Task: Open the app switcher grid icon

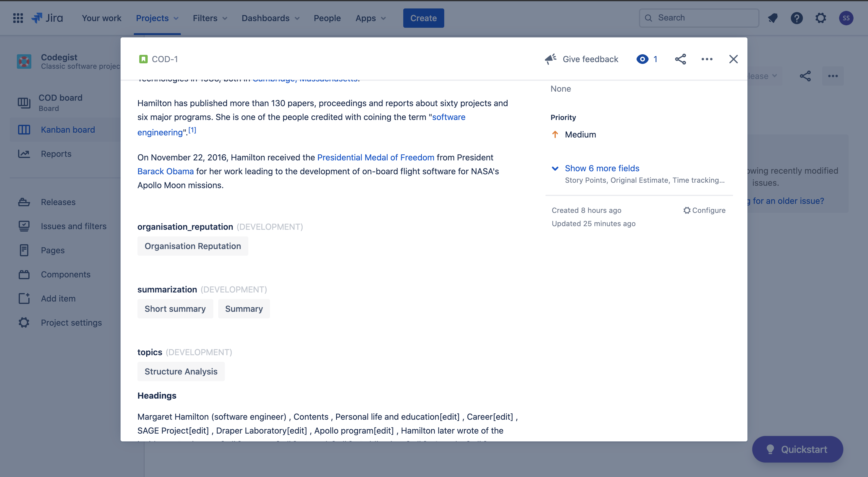Action: (x=18, y=18)
